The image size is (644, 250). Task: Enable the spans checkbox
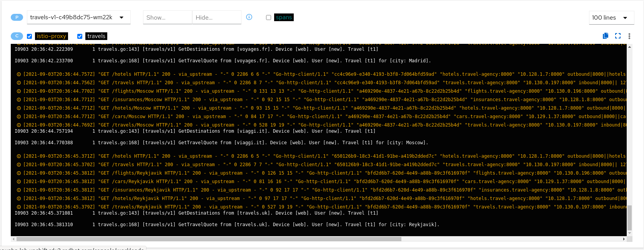pos(268,17)
